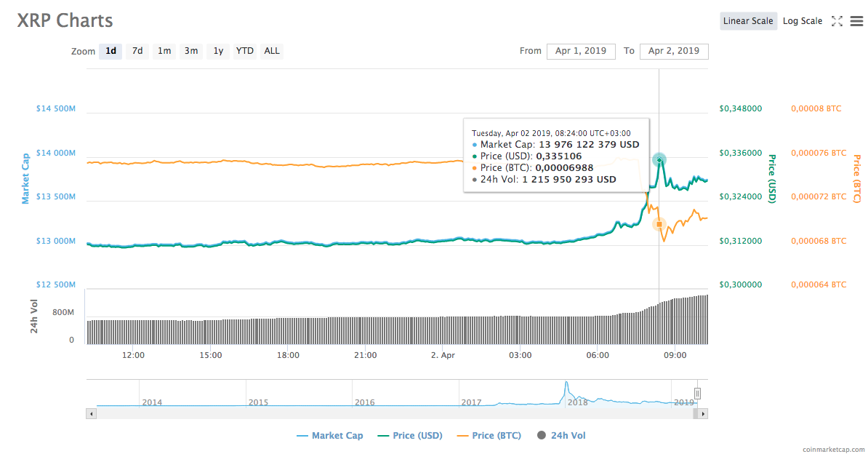Viewport: 868px width, 454px height.
Task: Hide the Price (BTC) legend series
Action: coord(489,436)
